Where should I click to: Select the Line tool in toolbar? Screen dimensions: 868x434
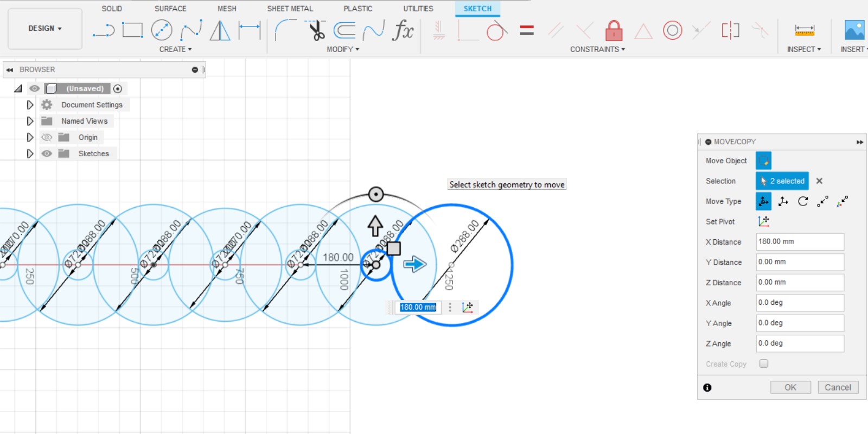coord(104,30)
